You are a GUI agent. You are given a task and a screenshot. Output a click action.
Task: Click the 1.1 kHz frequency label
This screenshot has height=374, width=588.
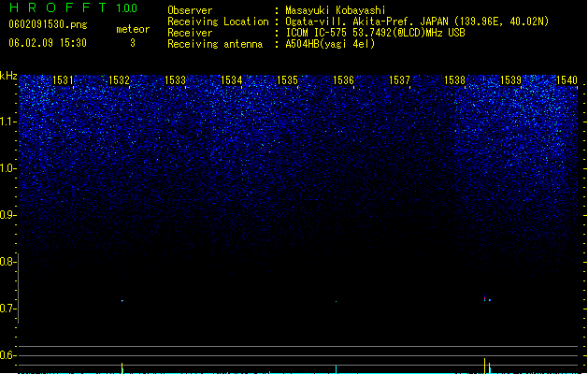pyautogui.click(x=7, y=122)
